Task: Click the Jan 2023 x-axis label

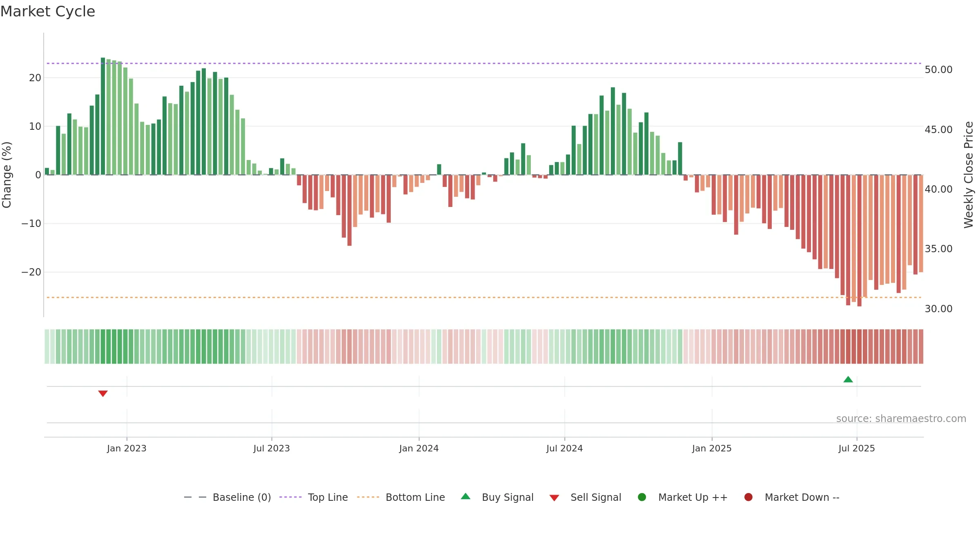Action: point(127,449)
